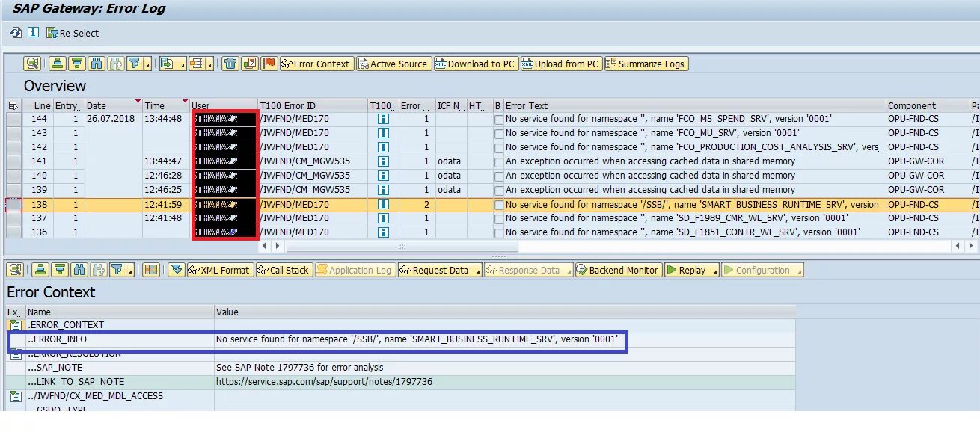This screenshot has height=432, width=980.
Task: Click the Find binoculars icon in Overview toolbar
Action: 97,64
